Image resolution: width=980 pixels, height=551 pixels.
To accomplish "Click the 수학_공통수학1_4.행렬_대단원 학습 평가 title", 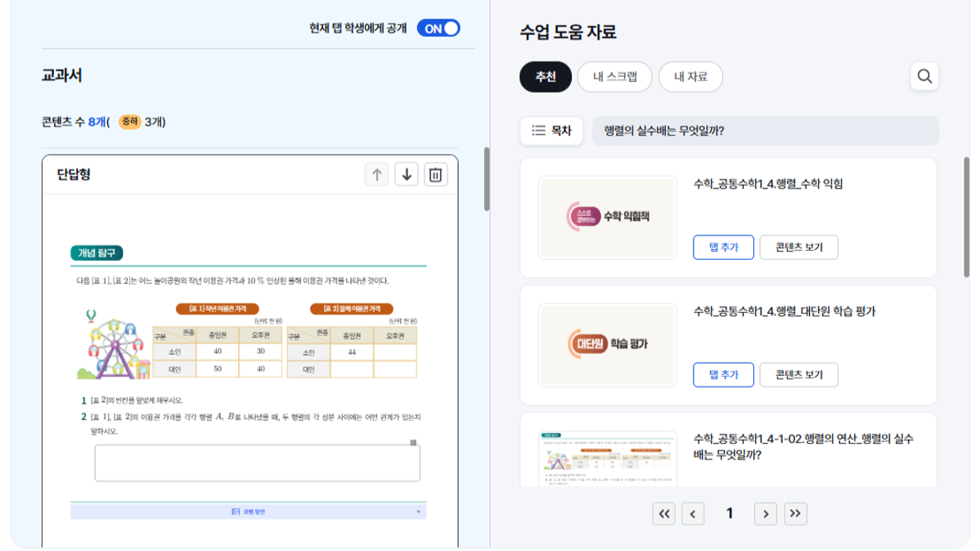I will pyautogui.click(x=784, y=311).
